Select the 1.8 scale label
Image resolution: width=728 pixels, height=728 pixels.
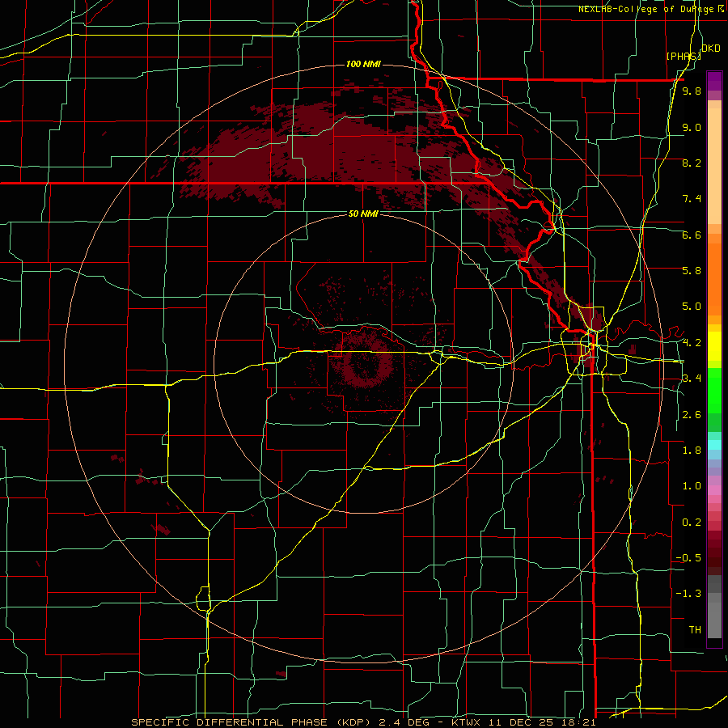pyautogui.click(x=692, y=451)
